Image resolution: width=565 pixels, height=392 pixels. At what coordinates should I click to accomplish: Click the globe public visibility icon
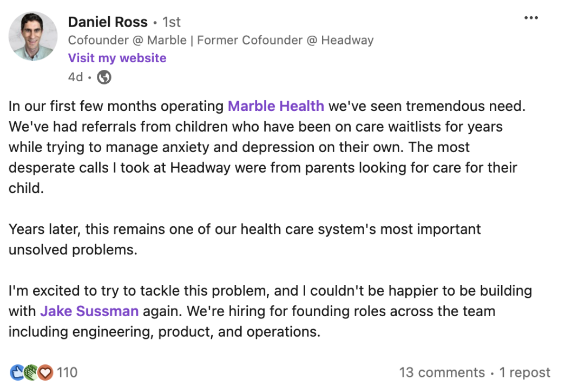pos(104,77)
